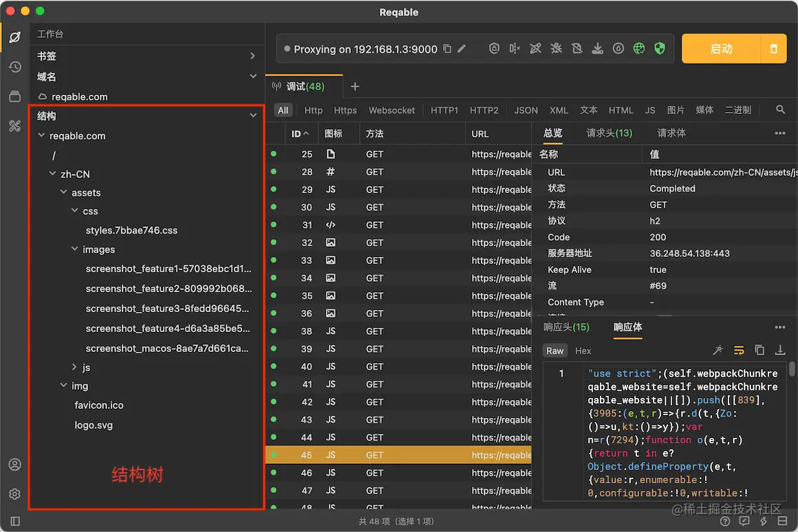
Task: Select styles.7bbae746.css in the tree
Action: (131, 230)
